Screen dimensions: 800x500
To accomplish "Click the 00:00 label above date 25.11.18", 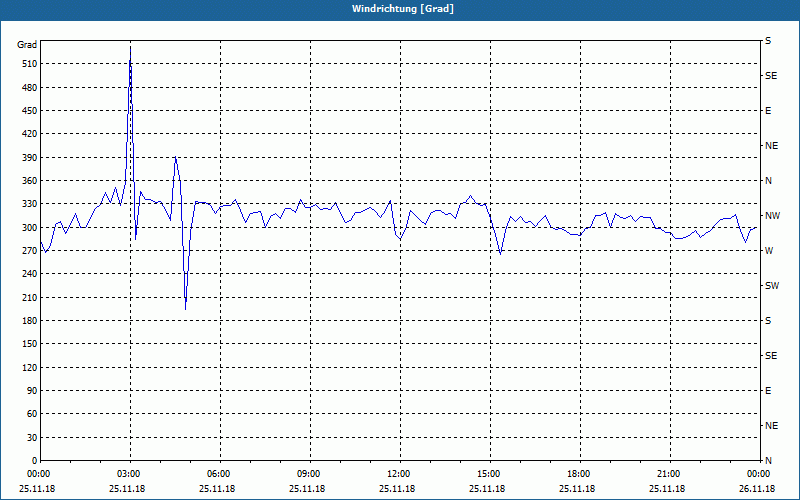I will 40,474.
